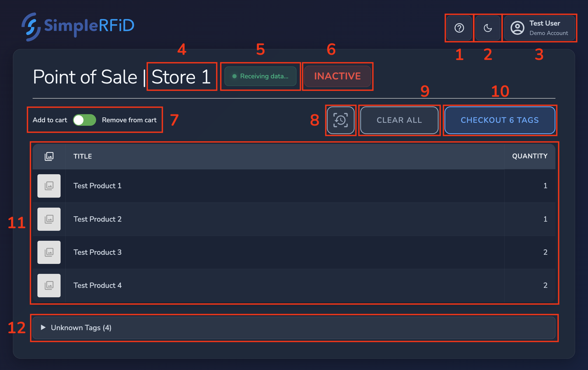The height and width of the screenshot is (370, 588).
Task: Sort by the TITLE column header
Action: tap(83, 156)
